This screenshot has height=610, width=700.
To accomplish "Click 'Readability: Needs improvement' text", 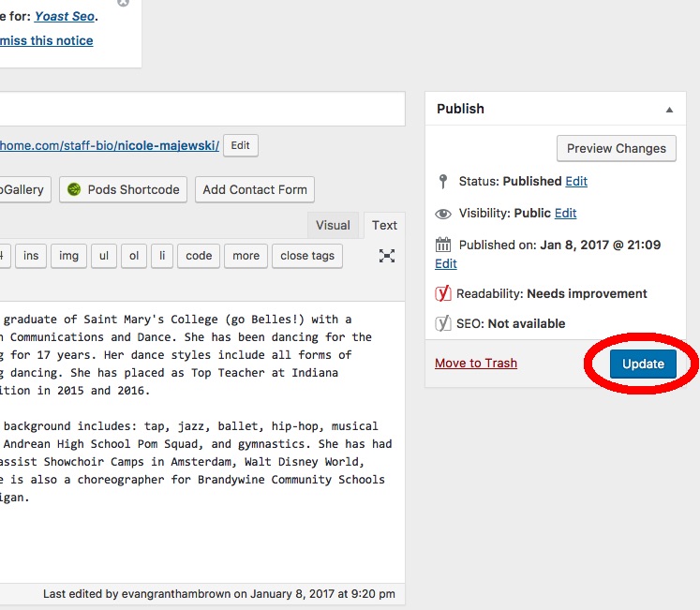I will click(551, 294).
